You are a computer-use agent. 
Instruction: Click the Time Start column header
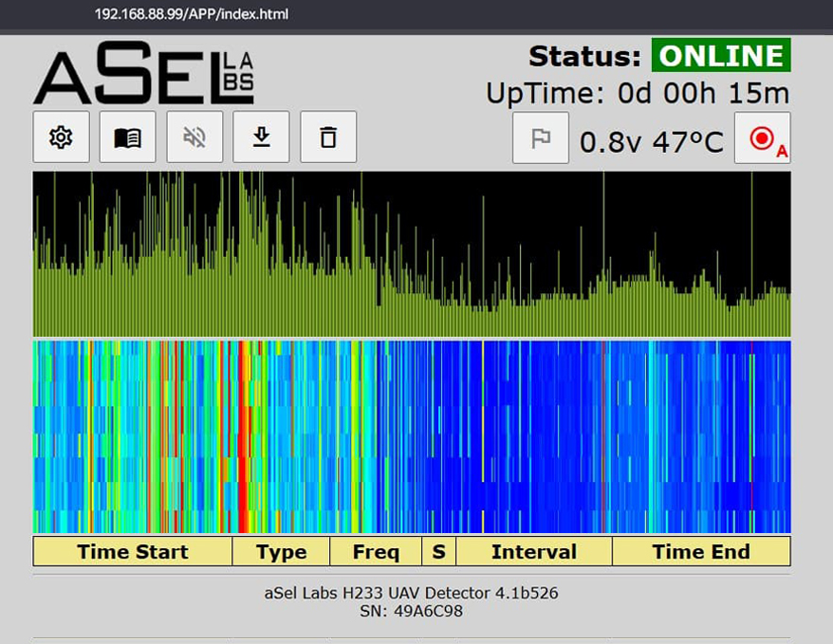pos(132,552)
